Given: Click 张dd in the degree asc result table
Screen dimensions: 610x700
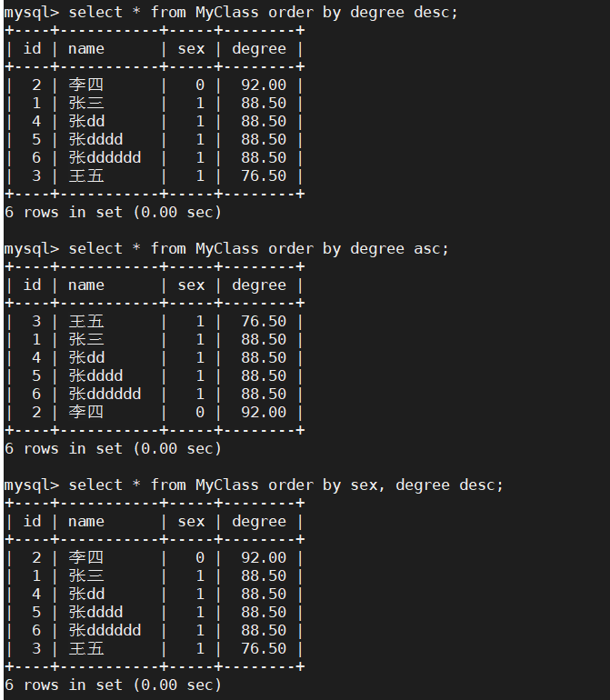Looking at the screenshot, I should [x=86, y=357].
